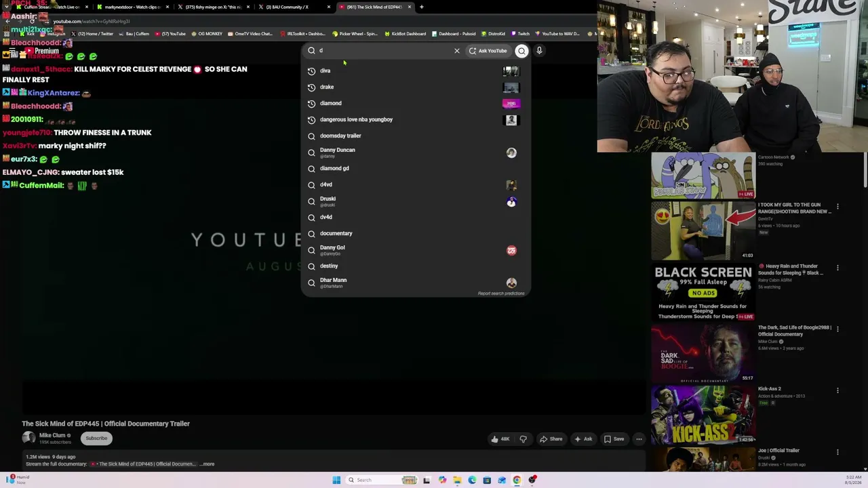The image size is (868, 488).
Task: Select the 'doomsday trailer' suggestion
Action: tap(415, 136)
